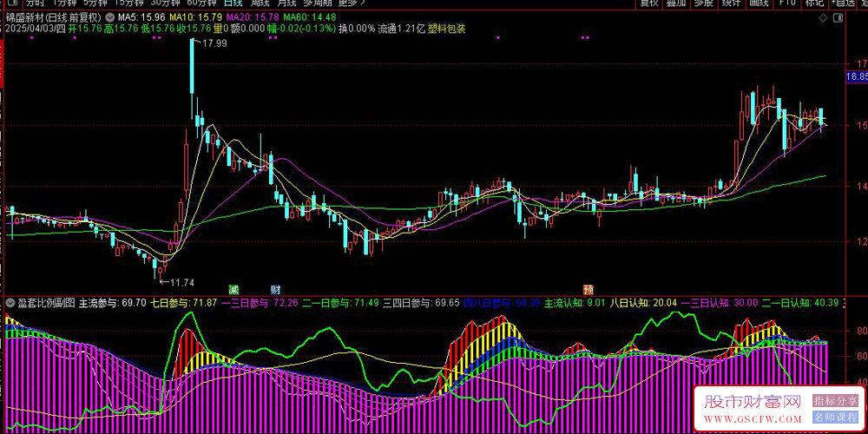Click the 标记 mark tool
868x434 pixels.
[813, 3]
